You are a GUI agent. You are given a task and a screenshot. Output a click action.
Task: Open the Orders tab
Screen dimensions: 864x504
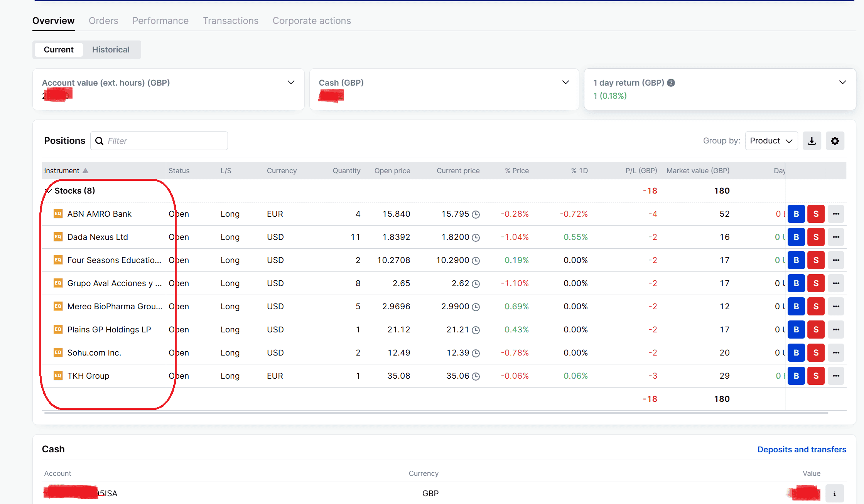point(103,21)
